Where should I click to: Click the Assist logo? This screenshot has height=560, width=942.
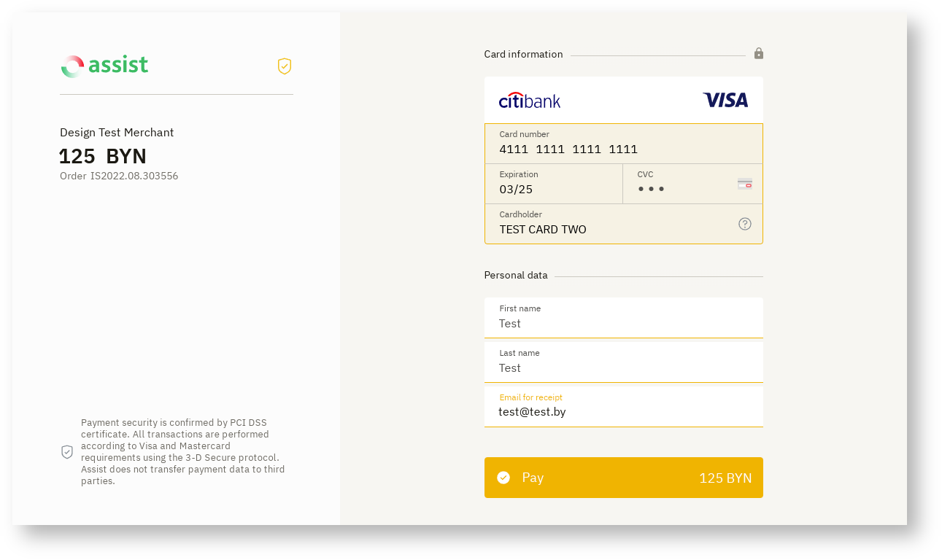tap(104, 66)
